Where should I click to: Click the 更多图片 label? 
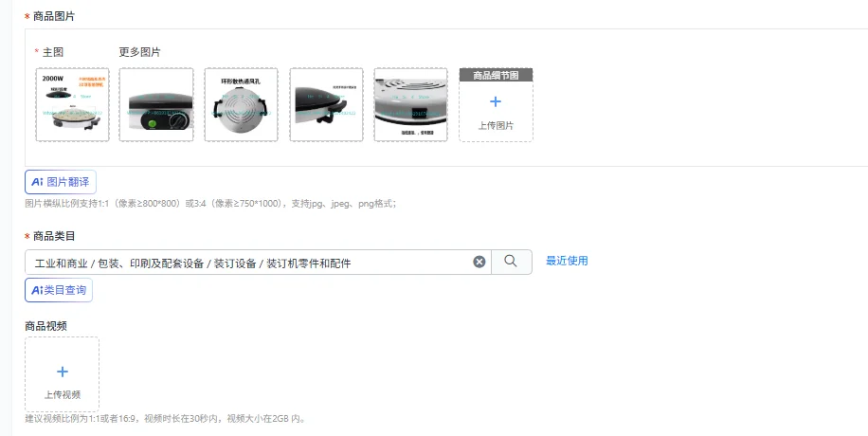[x=139, y=52]
